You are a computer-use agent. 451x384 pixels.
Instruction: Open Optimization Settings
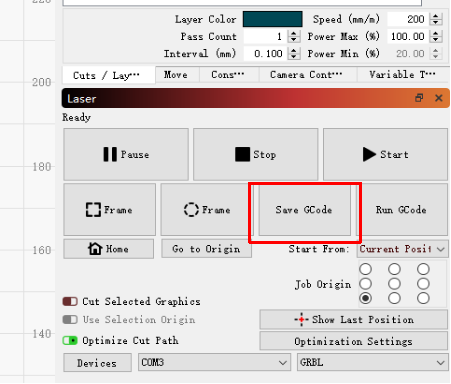354,341
